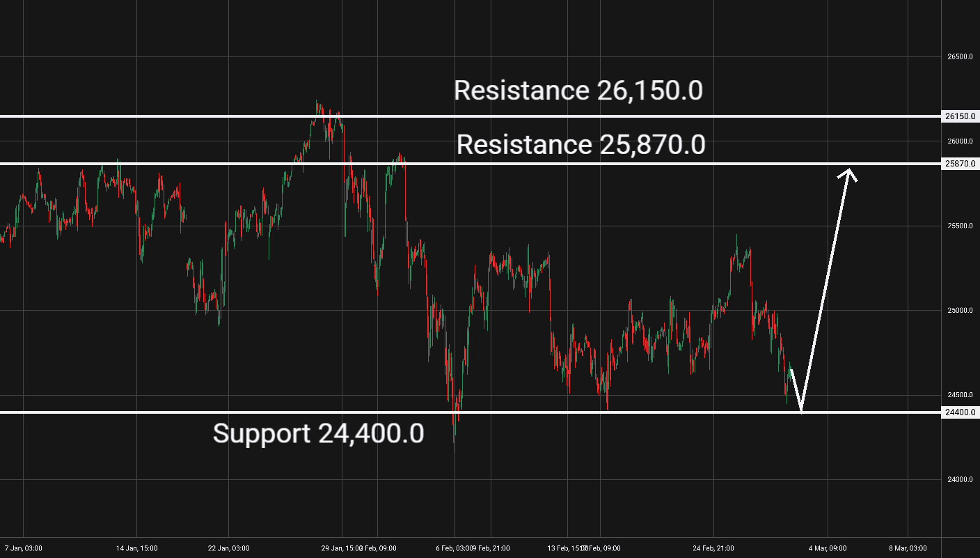Select the 25000.0 price scale label
This screenshot has height=558, width=980.
pos(959,311)
